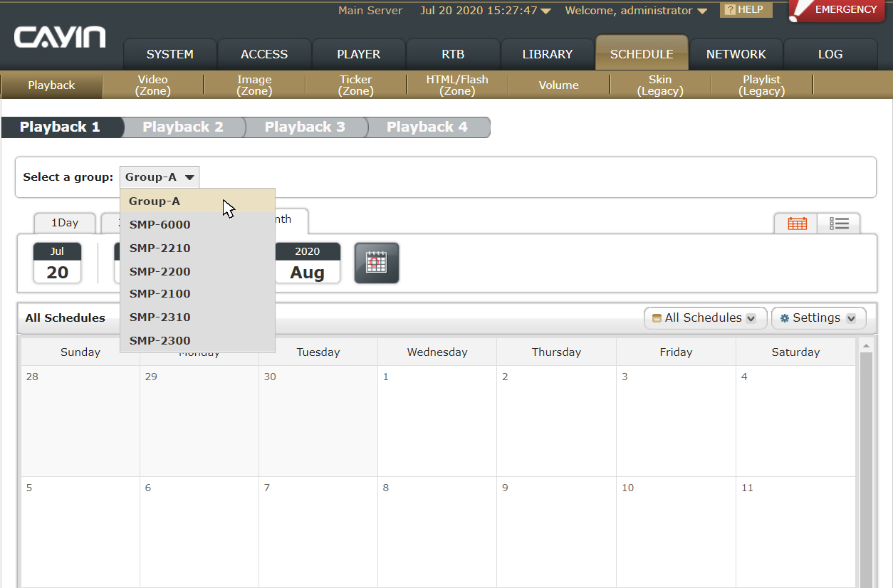
Task: Click the Main Server label
Action: 370,11
